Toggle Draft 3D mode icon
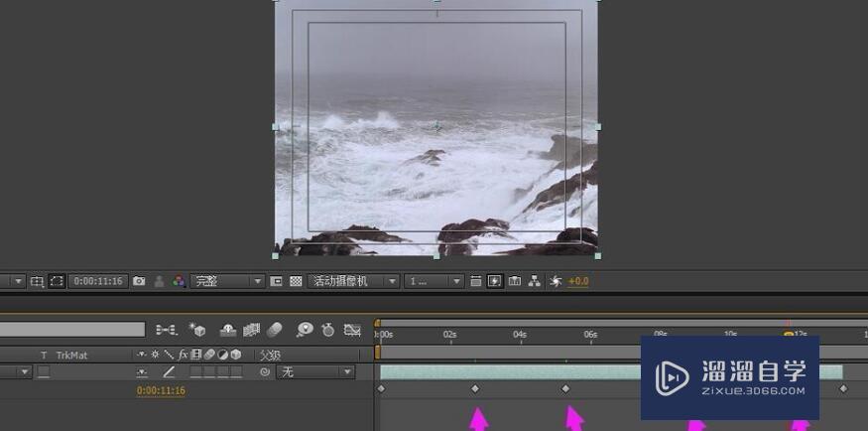This screenshot has height=431, width=868. 197,330
